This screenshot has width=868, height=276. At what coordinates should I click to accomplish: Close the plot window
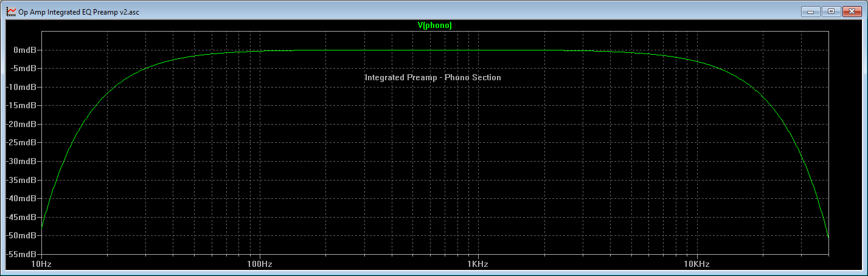click(851, 11)
